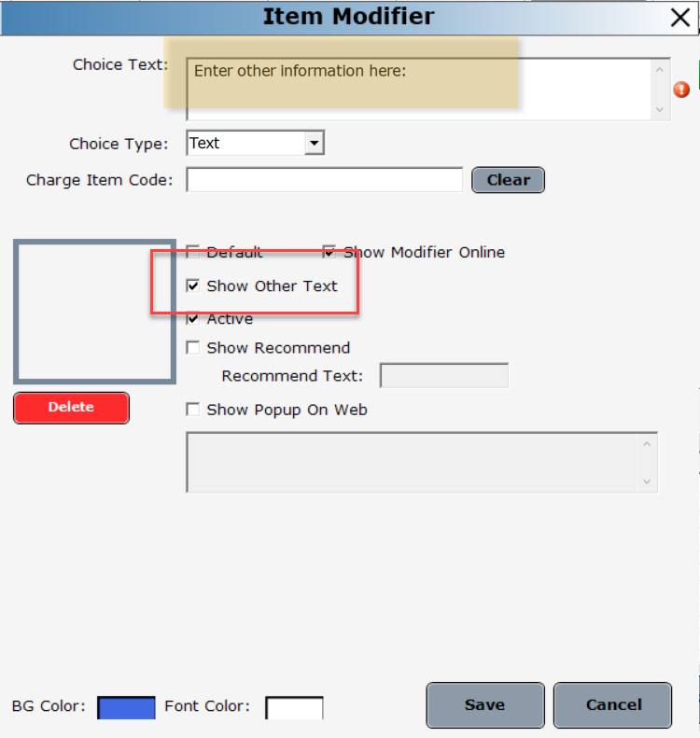Uncheck the Active checkbox
700x738 pixels.
193,319
